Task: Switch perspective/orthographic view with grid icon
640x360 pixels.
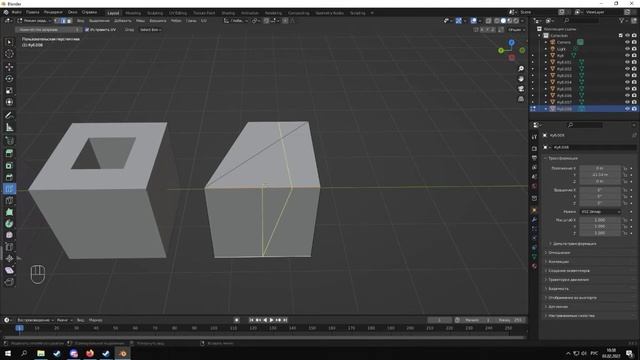Action: click(521, 99)
